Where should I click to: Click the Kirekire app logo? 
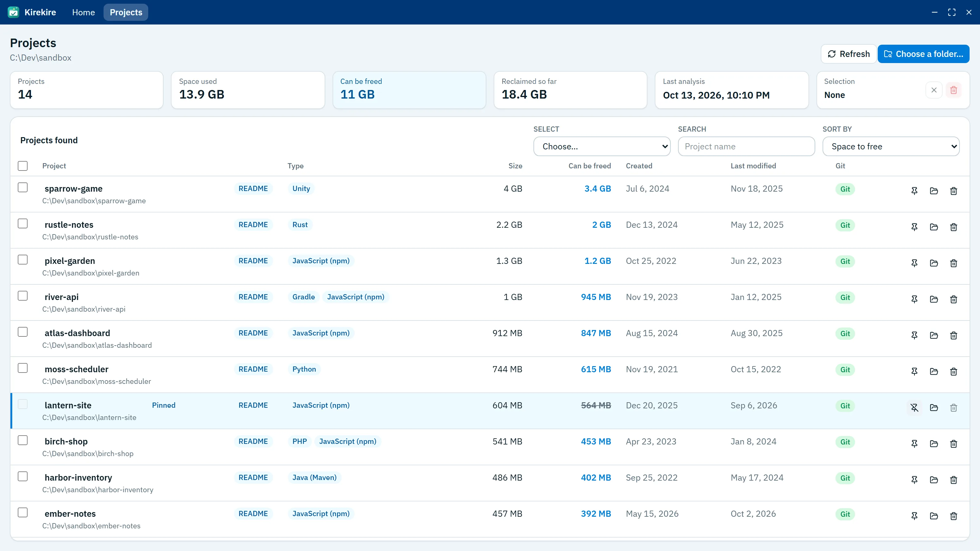[x=13, y=12]
